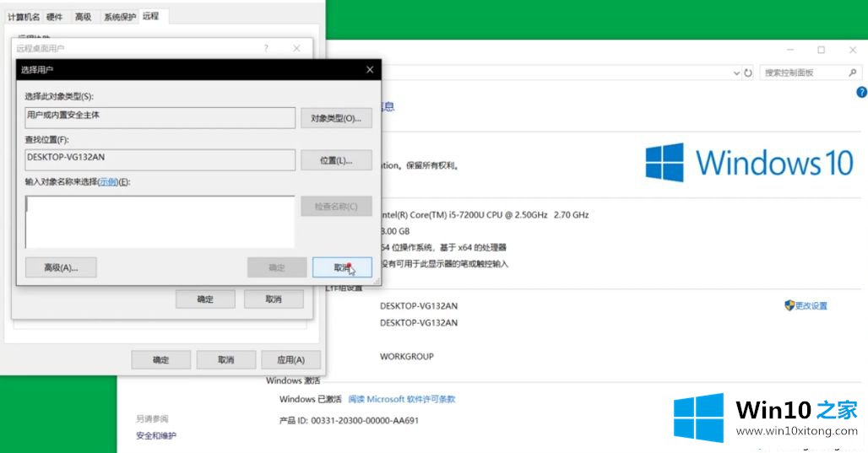
Task: Click 确定 in the 选择用户 dialog
Action: (277, 267)
